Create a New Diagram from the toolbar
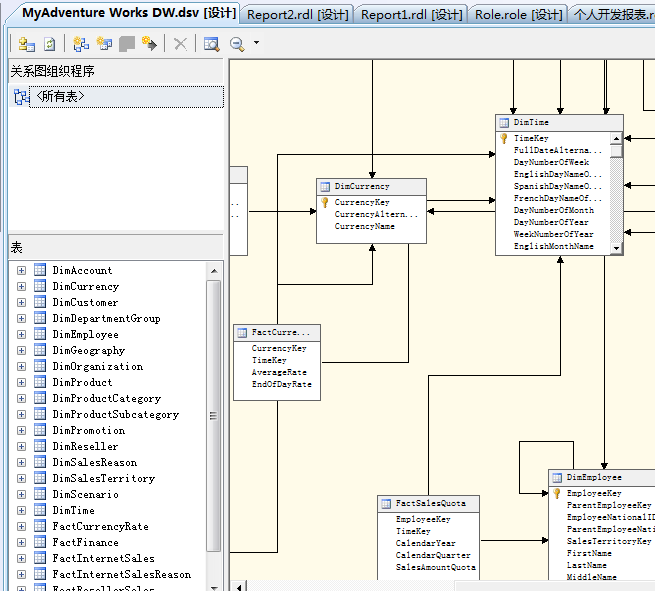 (81, 43)
